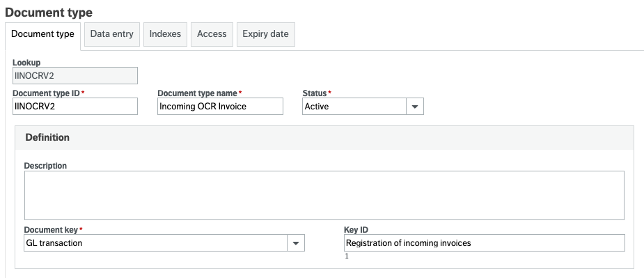
Task: Open the Indexes tab
Action: (x=165, y=34)
